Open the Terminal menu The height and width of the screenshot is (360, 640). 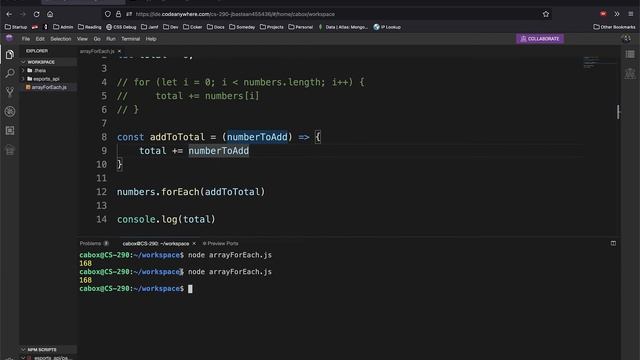(131, 39)
